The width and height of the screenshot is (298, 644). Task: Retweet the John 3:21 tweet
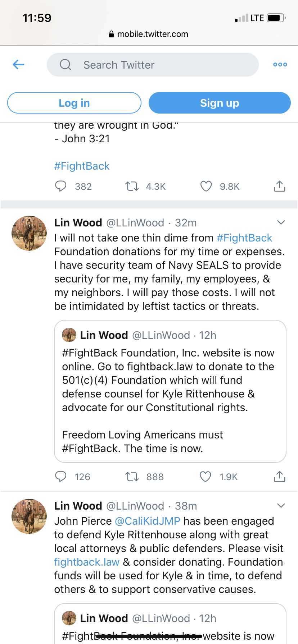tap(132, 186)
